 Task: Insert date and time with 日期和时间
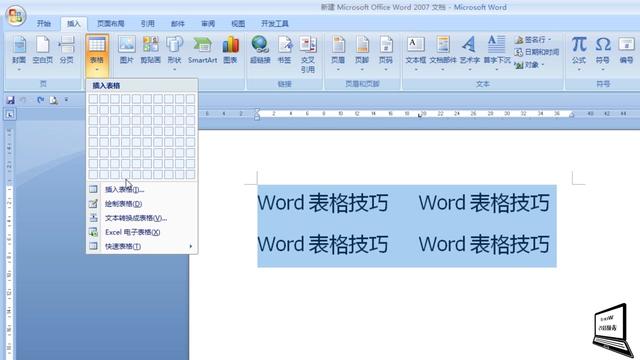point(536,52)
